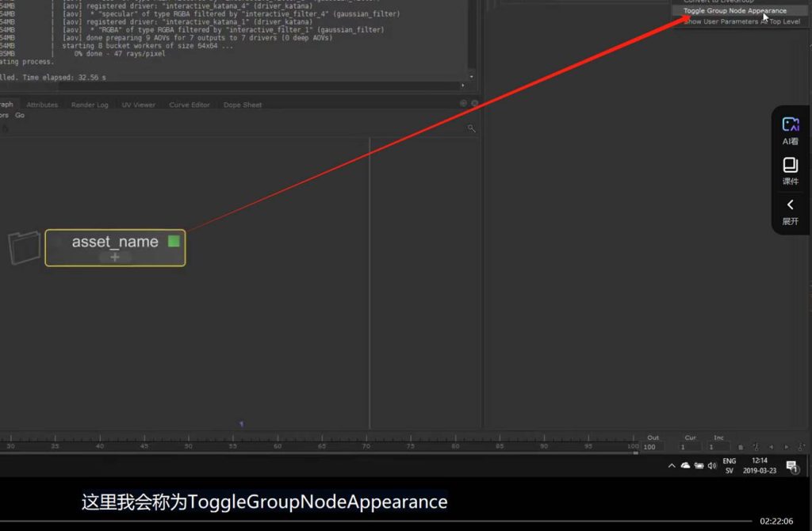Open the Curve Editor tab
812x531 pixels.
point(190,105)
